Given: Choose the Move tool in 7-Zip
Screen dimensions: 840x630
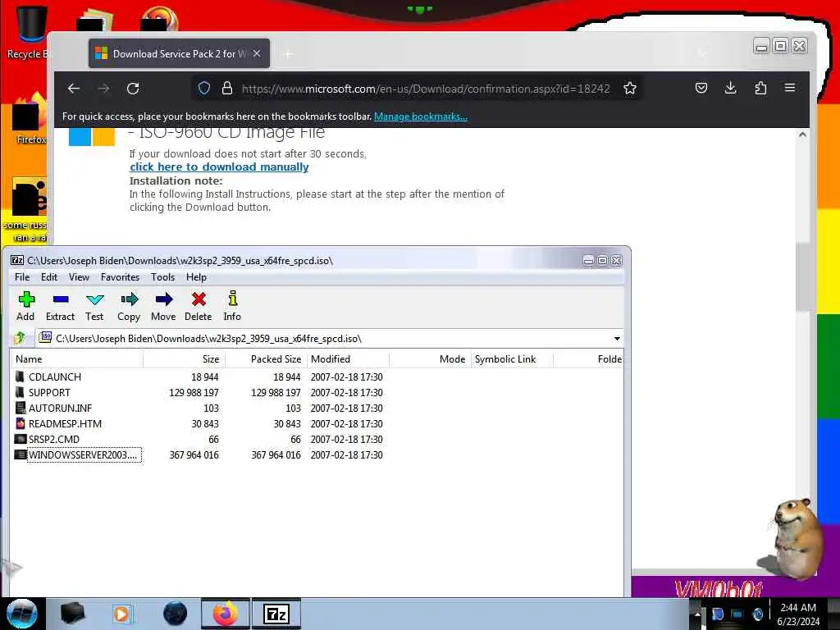Looking at the screenshot, I should (x=163, y=307).
